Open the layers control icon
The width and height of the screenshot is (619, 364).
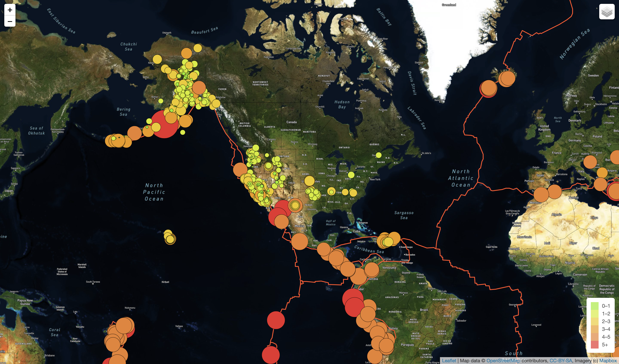click(607, 12)
